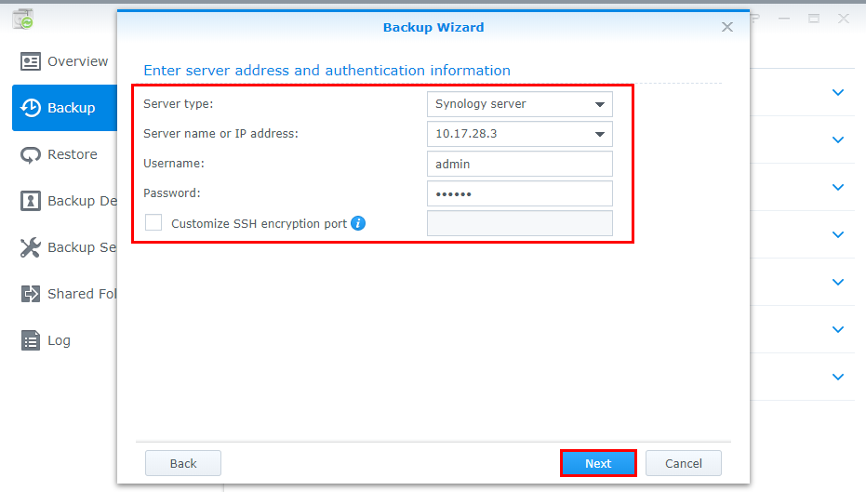866x504 pixels.
Task: Click the Next button
Action: (x=598, y=463)
